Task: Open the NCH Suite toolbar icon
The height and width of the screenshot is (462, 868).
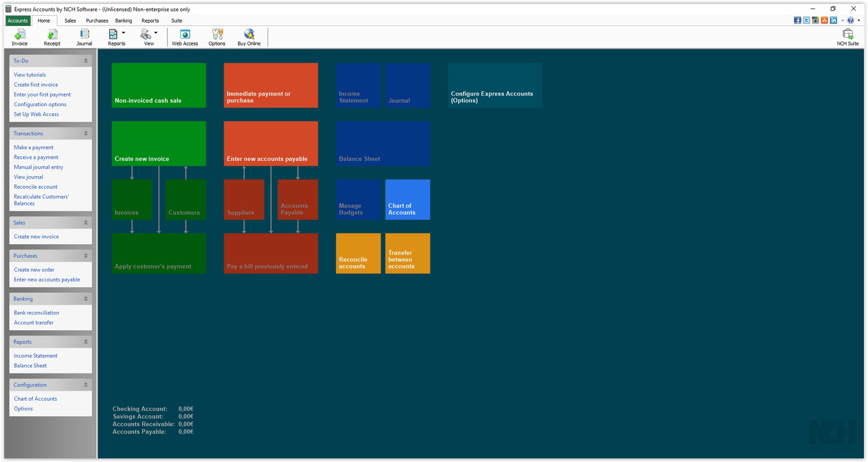Action: pos(848,37)
